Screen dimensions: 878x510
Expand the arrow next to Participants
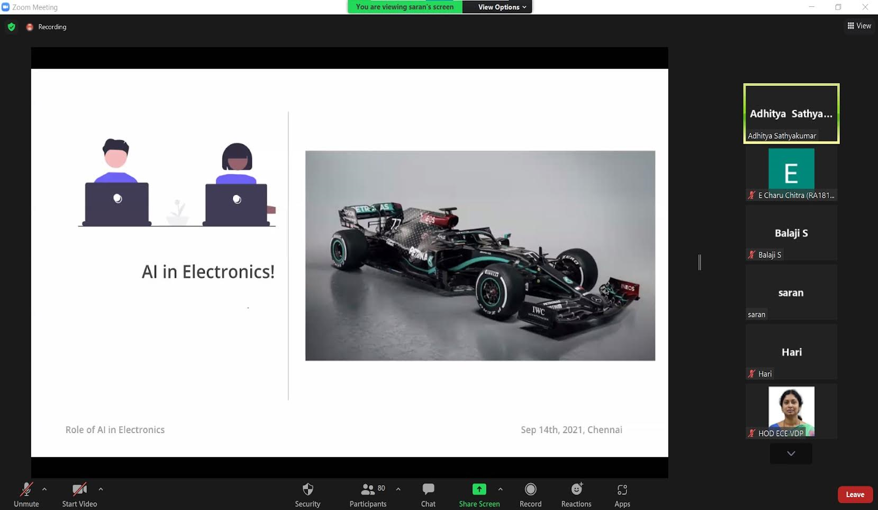tap(398, 489)
